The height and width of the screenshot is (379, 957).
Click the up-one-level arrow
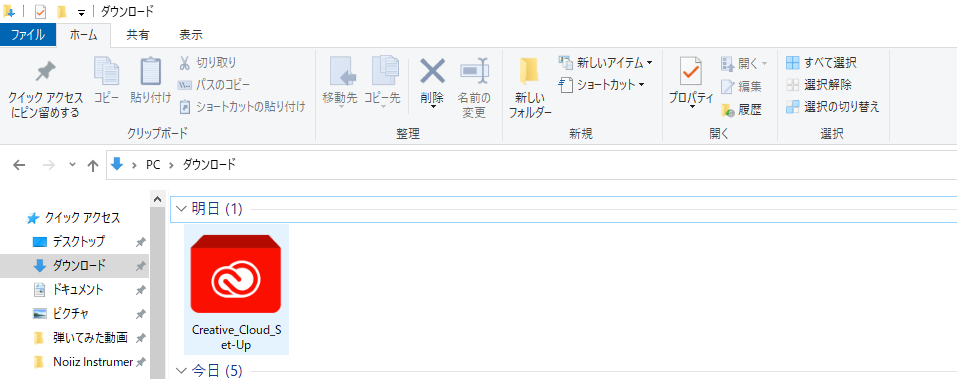tap(93, 165)
